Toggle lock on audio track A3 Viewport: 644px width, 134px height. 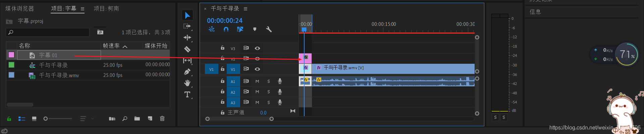click(222, 102)
